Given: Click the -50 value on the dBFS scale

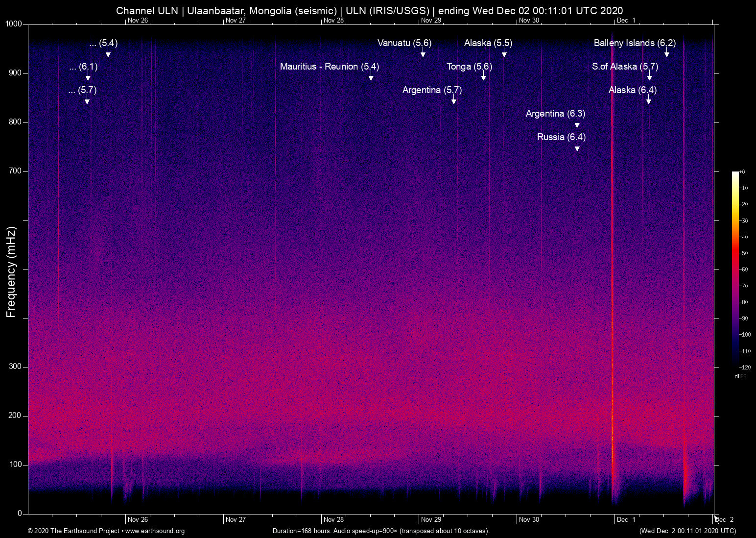Looking at the screenshot, I should coord(744,253).
